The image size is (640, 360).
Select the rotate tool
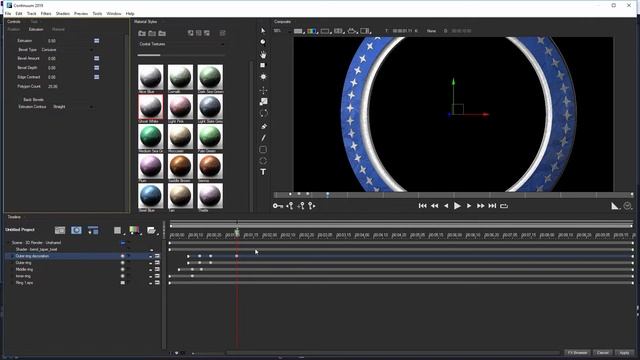[263, 113]
